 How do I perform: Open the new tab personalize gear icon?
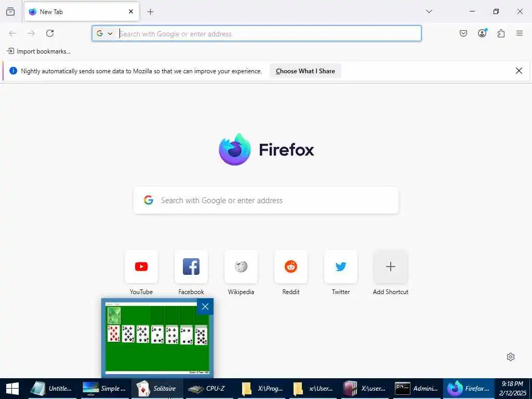tap(511, 356)
